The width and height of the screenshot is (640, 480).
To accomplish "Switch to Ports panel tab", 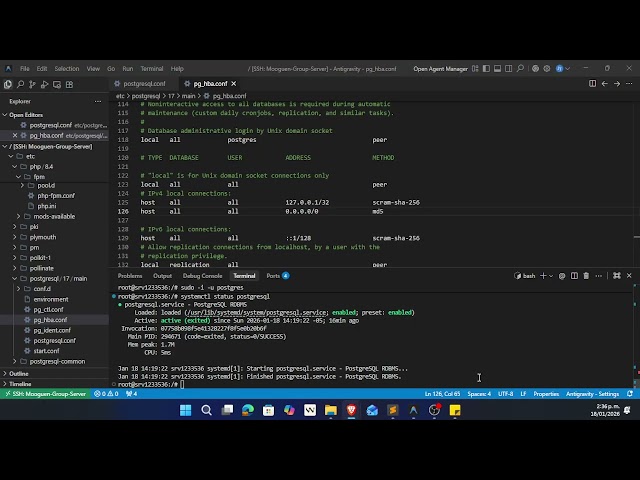I will [277, 276].
